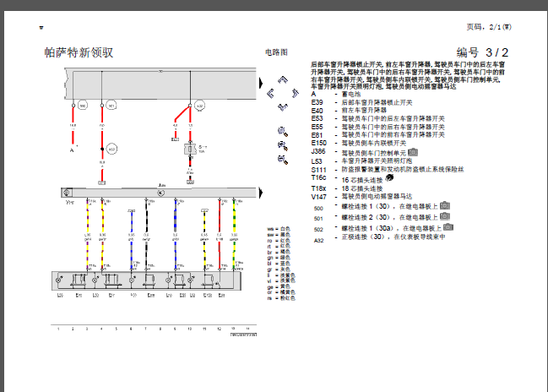Click the black arrow beside the J386 gray bar
Screen dimensions: 548x392
[261, 193]
